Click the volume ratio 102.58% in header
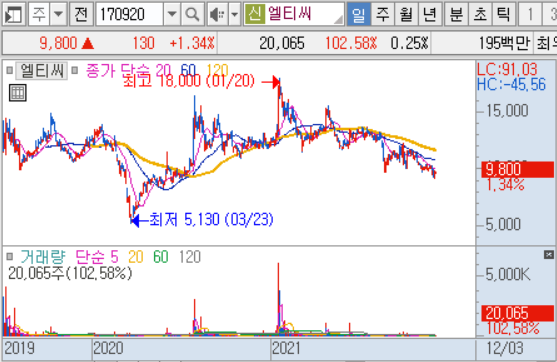Viewport: 557px width, 362px height. coord(351,43)
